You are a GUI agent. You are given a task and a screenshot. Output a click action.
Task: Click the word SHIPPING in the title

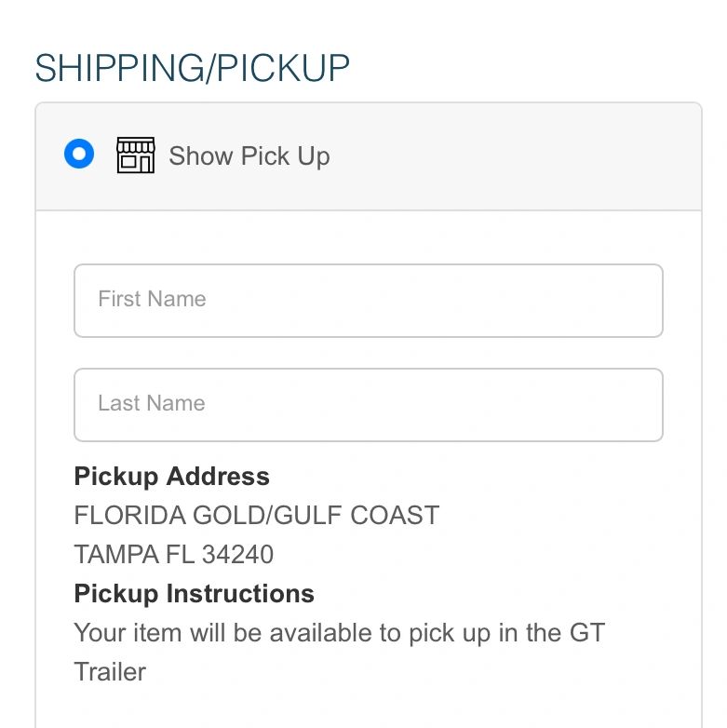pos(114,68)
